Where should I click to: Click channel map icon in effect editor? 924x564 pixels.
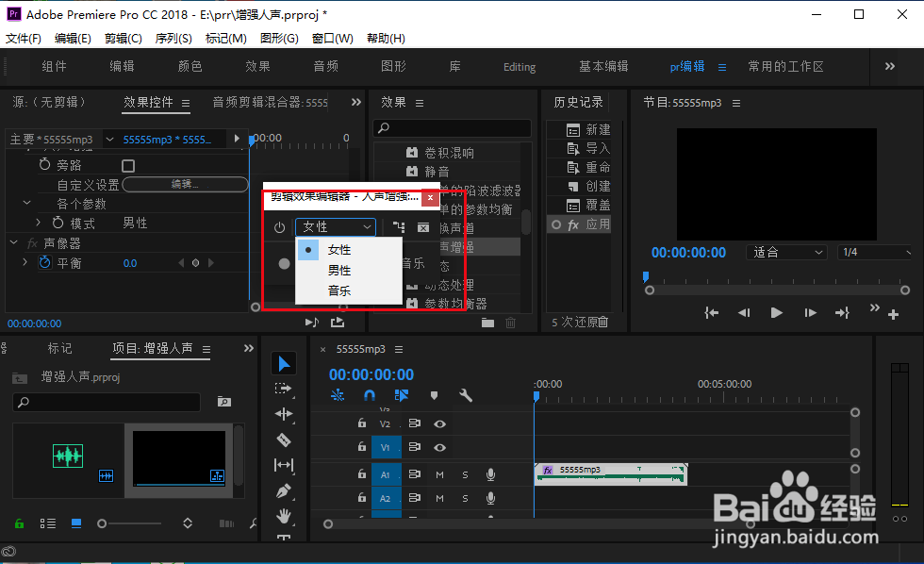[399, 227]
